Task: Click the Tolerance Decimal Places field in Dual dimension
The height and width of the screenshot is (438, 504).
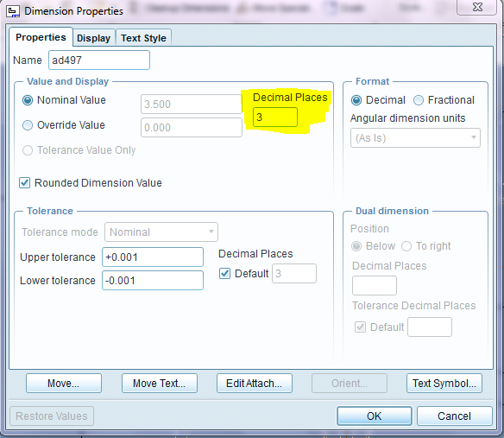Action: pyautogui.click(x=430, y=327)
